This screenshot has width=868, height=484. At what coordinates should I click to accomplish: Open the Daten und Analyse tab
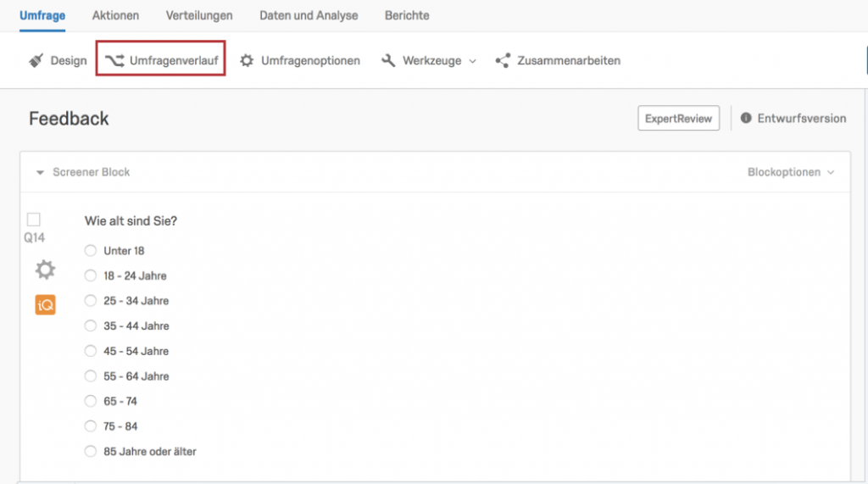coord(309,15)
